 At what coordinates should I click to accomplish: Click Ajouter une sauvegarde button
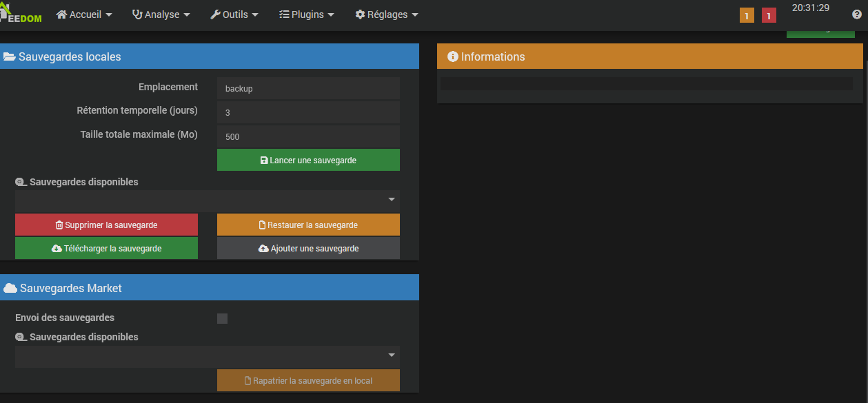308,248
